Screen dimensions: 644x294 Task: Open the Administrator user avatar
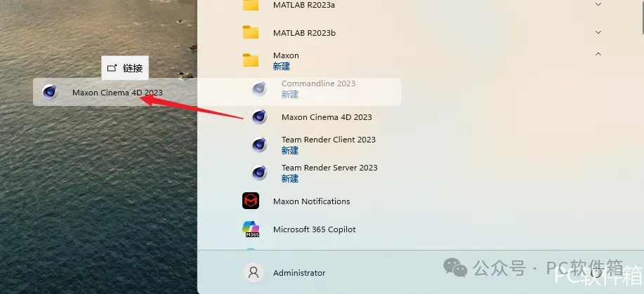click(x=254, y=273)
